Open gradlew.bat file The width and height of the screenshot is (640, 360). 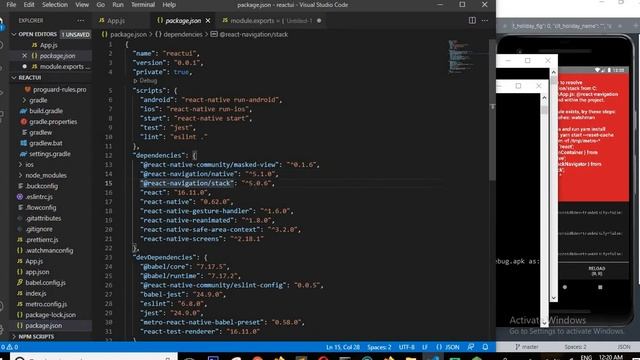46,143
